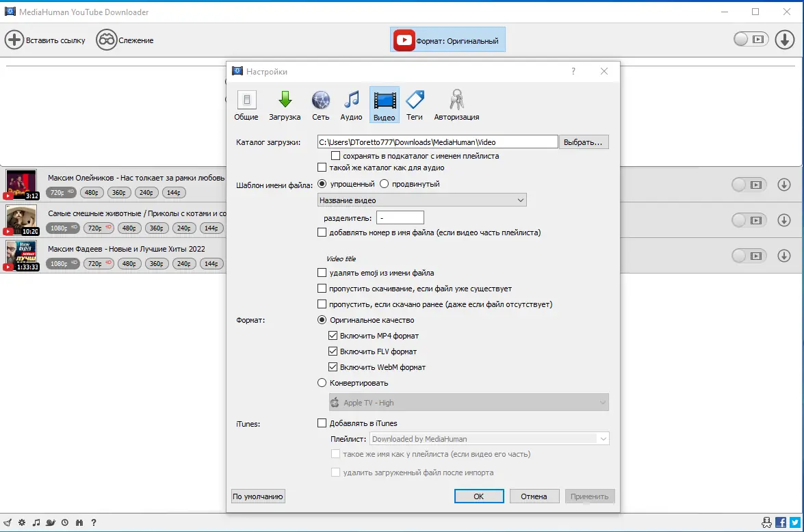Click the mascot icon beside Facebook
804x532 pixels.
click(766, 522)
